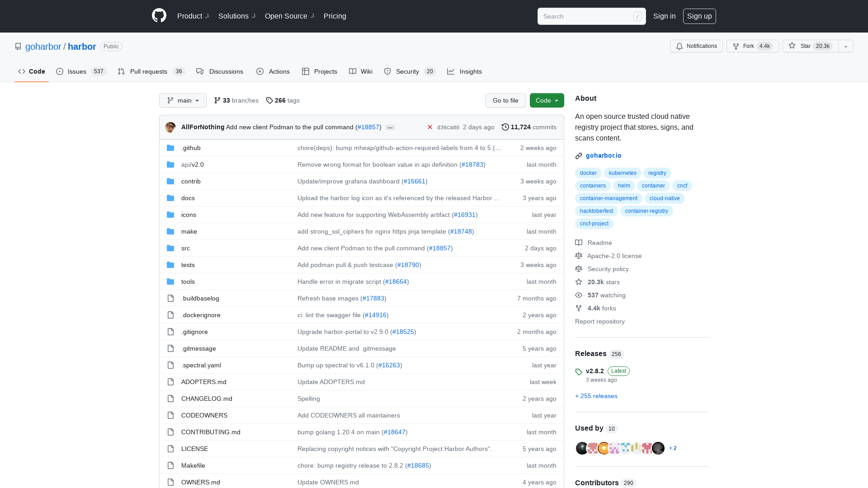This screenshot has width=868, height=488.
Task: Open the Product menu dropdown
Action: tap(193, 16)
